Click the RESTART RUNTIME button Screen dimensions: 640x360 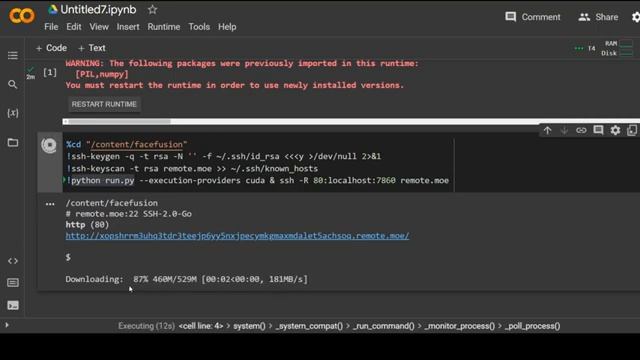[104, 104]
